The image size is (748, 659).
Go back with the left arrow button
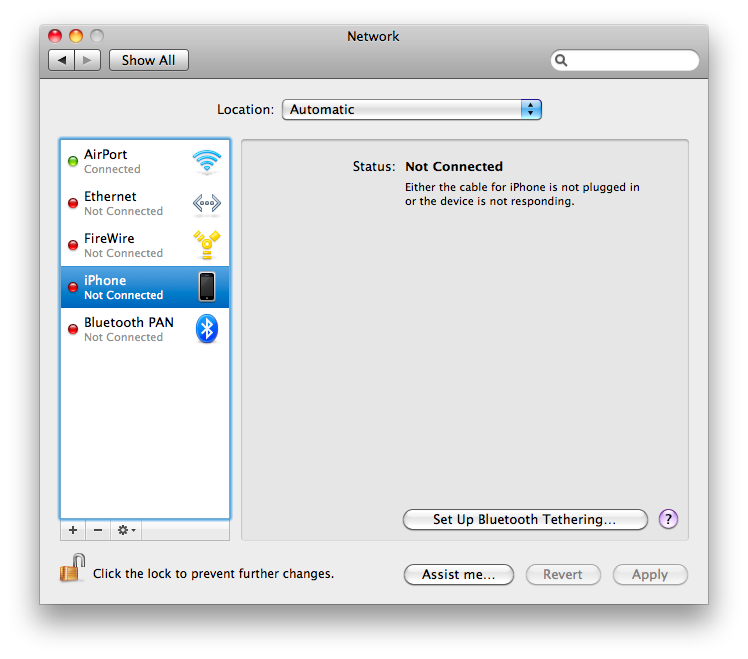62,60
